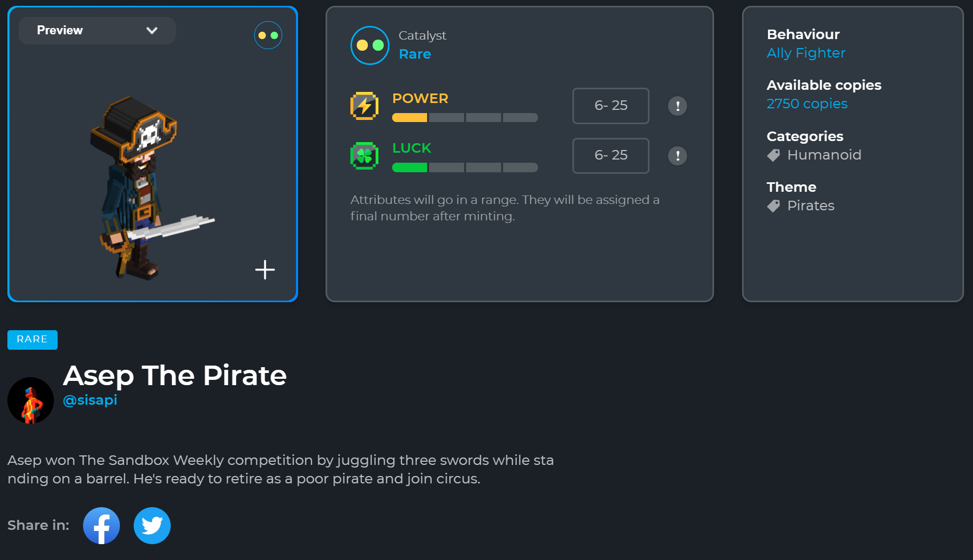Click the Luck info exclamation icon

(678, 156)
